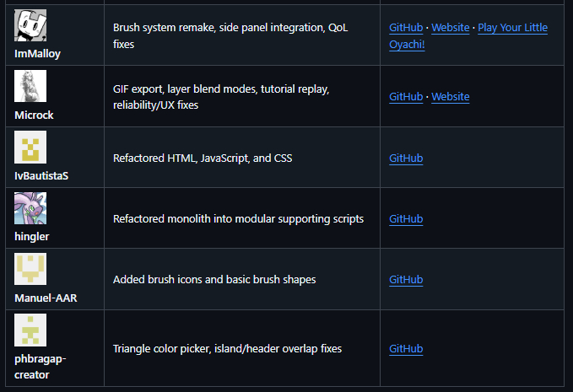Visit ImMalloy's Website link
Screen dimensions: 573x392
coord(451,28)
